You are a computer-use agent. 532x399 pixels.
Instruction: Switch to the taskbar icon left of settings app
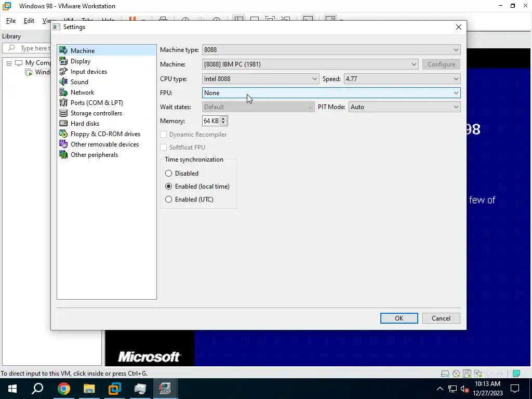[140, 389]
